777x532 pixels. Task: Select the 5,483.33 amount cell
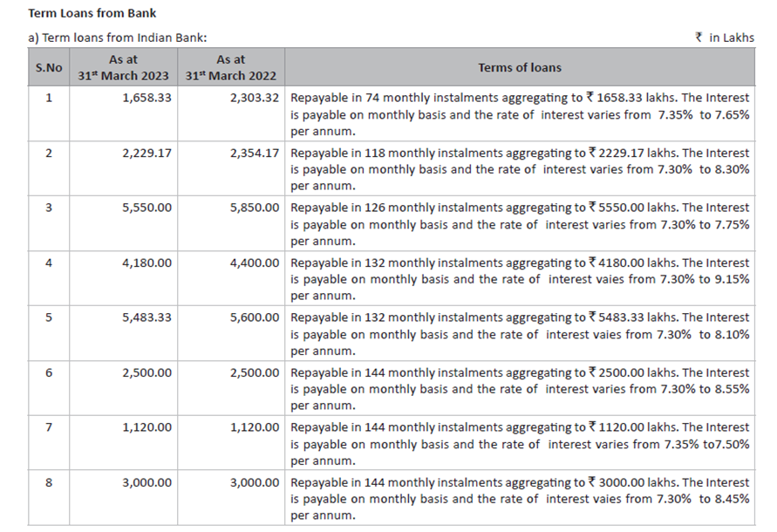[147, 318]
